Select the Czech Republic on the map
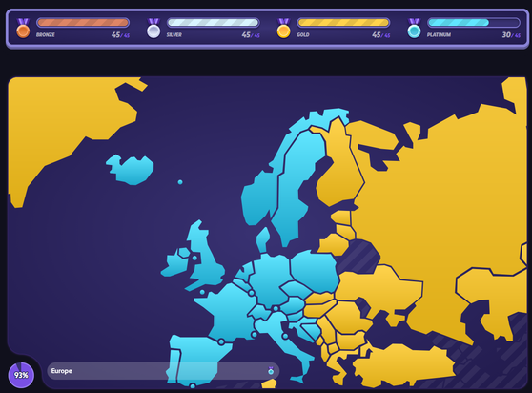 [x=296, y=288]
